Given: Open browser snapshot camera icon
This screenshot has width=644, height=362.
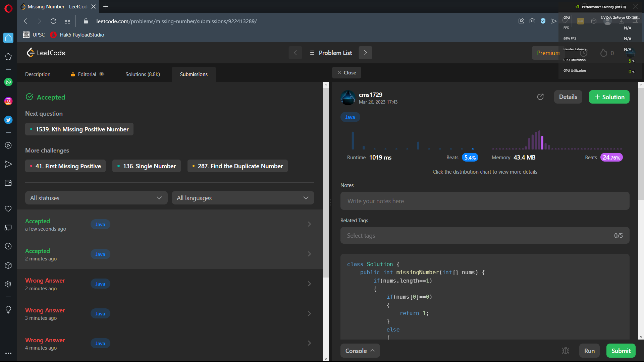Looking at the screenshot, I should pyautogui.click(x=532, y=21).
